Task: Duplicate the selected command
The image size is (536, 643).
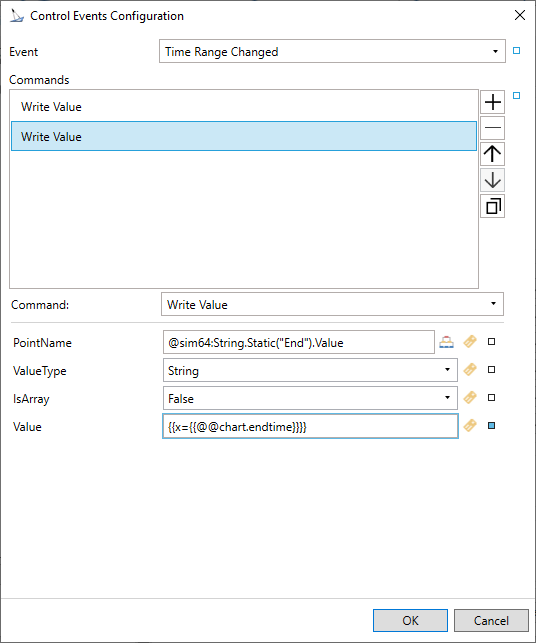Action: tap(493, 206)
